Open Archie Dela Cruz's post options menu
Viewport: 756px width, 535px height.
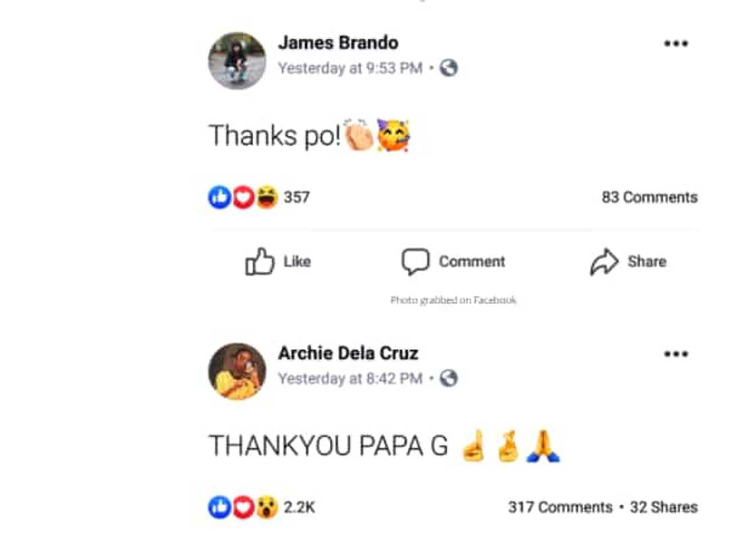click(x=676, y=354)
